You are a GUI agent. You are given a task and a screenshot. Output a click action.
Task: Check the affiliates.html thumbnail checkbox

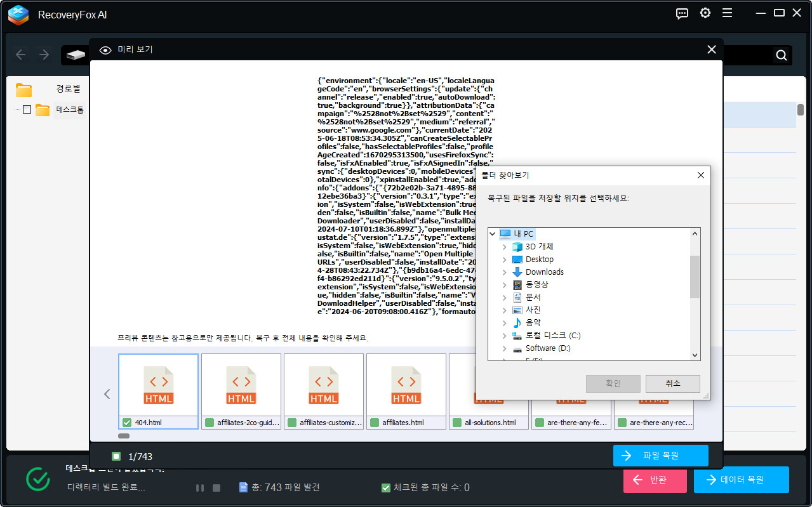coord(375,423)
